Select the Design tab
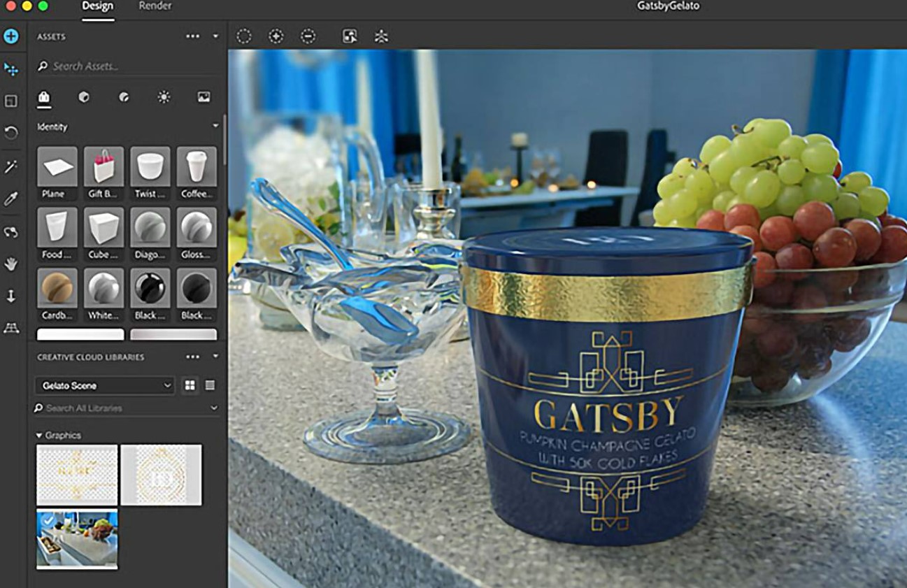907x588 pixels. [97, 6]
